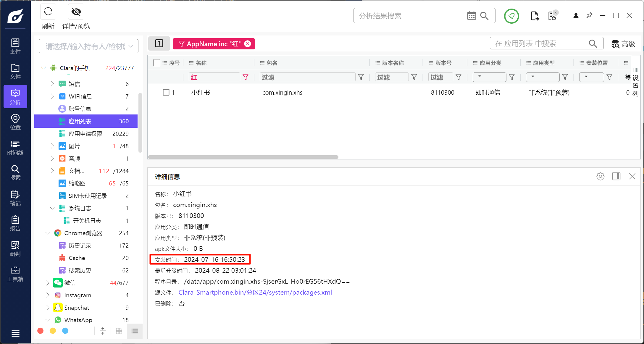Toggle the Details/Preview (详情/预览) eye icon
Screen dimensions: 644x344
76,12
